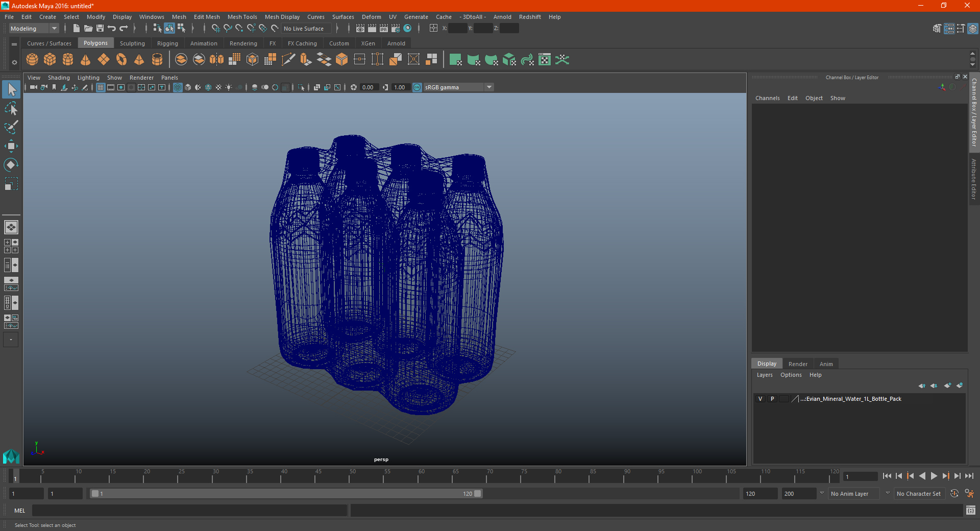This screenshot has height=531, width=980.
Task: Open the No Live Surface field
Action: tap(306, 29)
